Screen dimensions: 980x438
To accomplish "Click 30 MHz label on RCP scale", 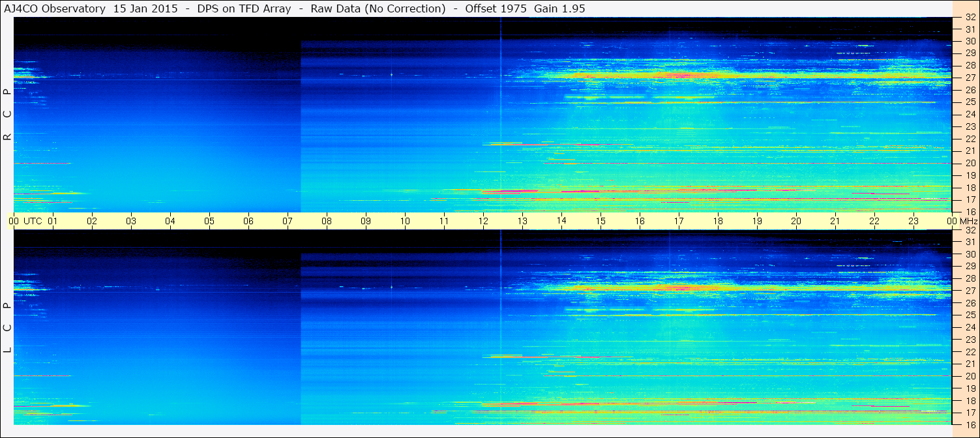I will 970,41.
